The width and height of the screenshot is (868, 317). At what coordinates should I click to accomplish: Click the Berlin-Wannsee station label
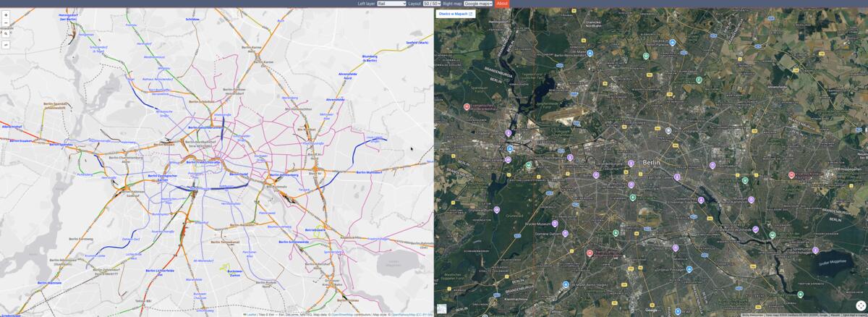coord(50,283)
